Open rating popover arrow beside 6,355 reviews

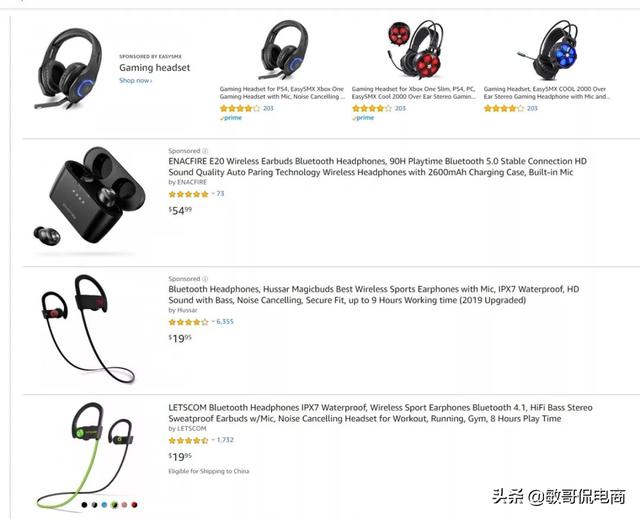213,322
